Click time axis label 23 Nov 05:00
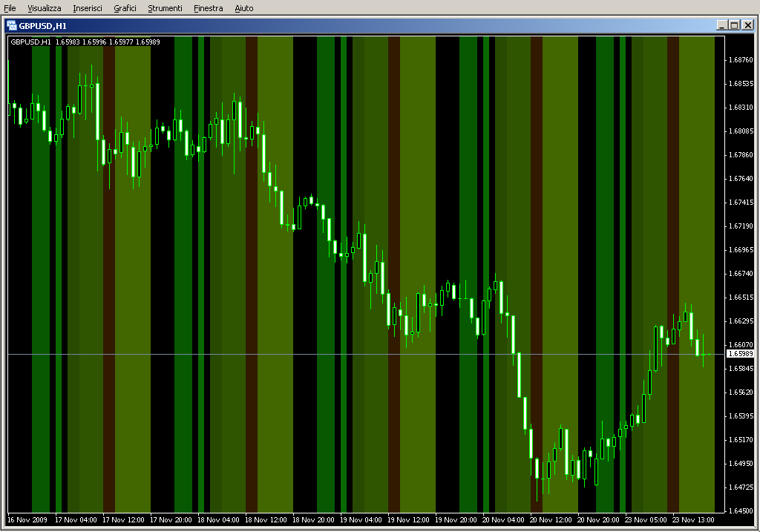Screen dimensions: 760x532 pyautogui.click(x=646, y=520)
